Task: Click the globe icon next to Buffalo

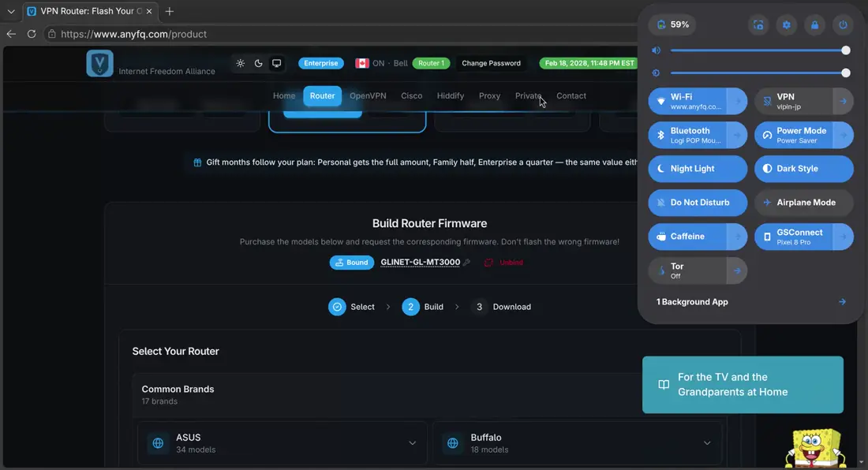Action: coord(453,443)
